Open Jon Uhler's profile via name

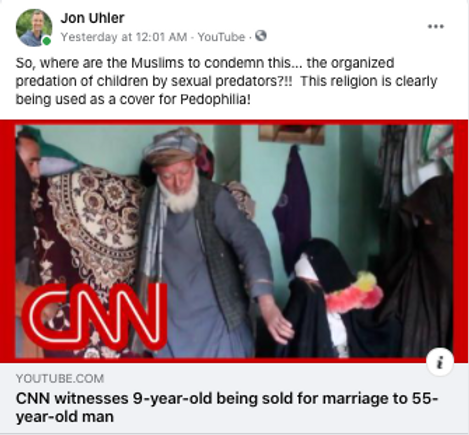pyautogui.click(x=92, y=18)
